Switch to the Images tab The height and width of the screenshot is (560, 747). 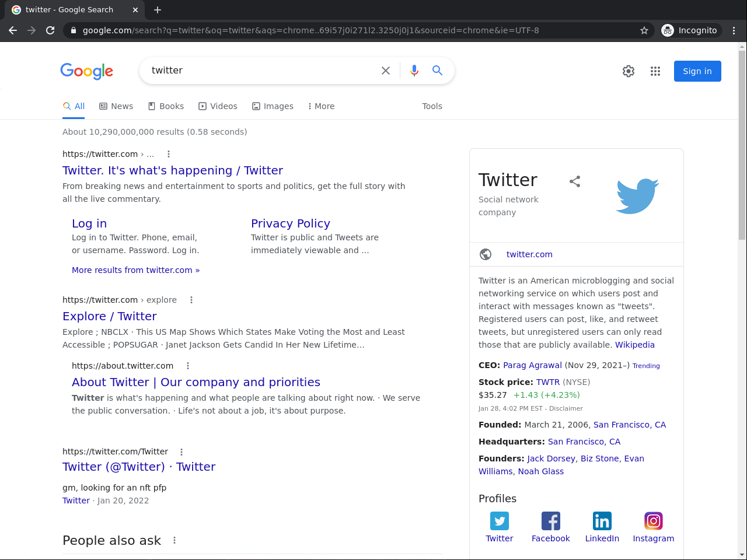(273, 106)
